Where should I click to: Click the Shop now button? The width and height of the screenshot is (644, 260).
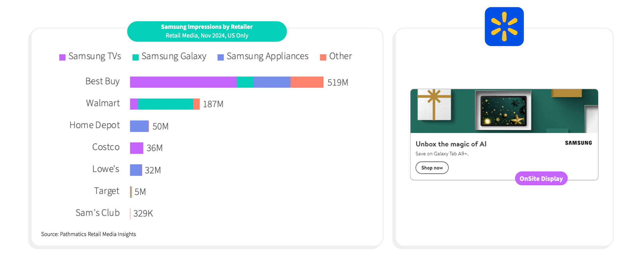tap(432, 168)
